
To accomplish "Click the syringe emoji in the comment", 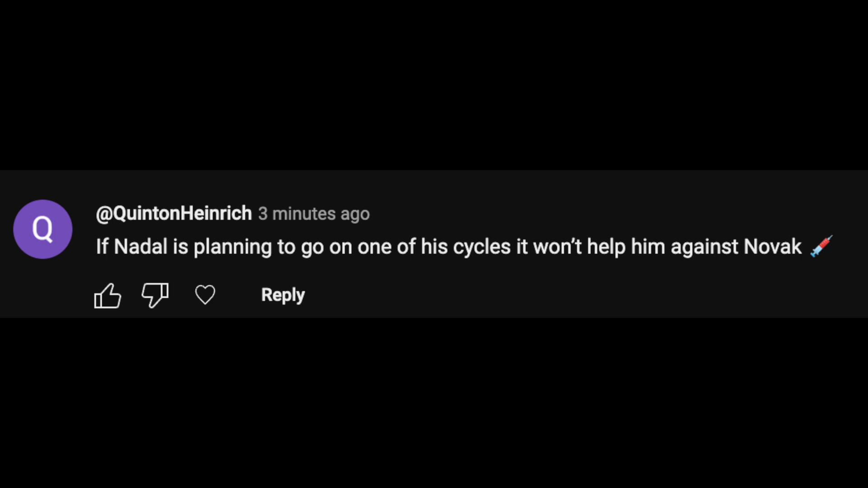I will [821, 246].
